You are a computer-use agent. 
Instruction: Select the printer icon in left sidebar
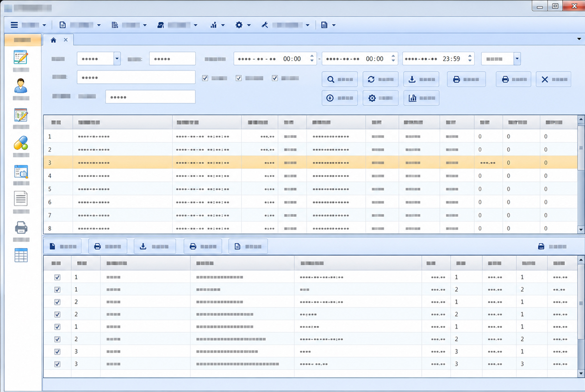tap(21, 227)
